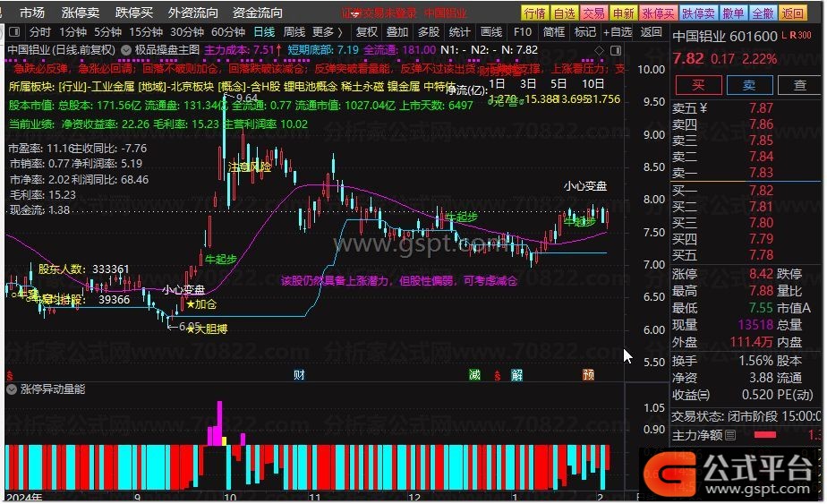
Task: Click the 解 marker icon
Action: (x=516, y=375)
